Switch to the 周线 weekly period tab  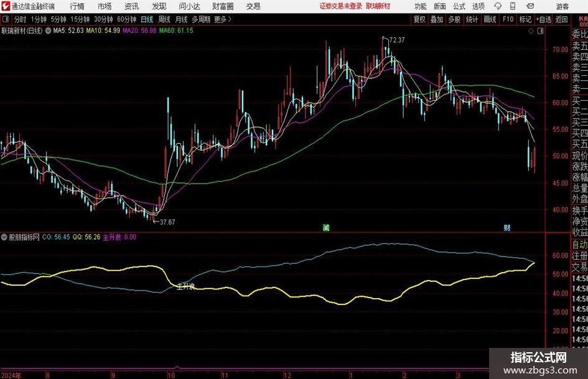164,19
